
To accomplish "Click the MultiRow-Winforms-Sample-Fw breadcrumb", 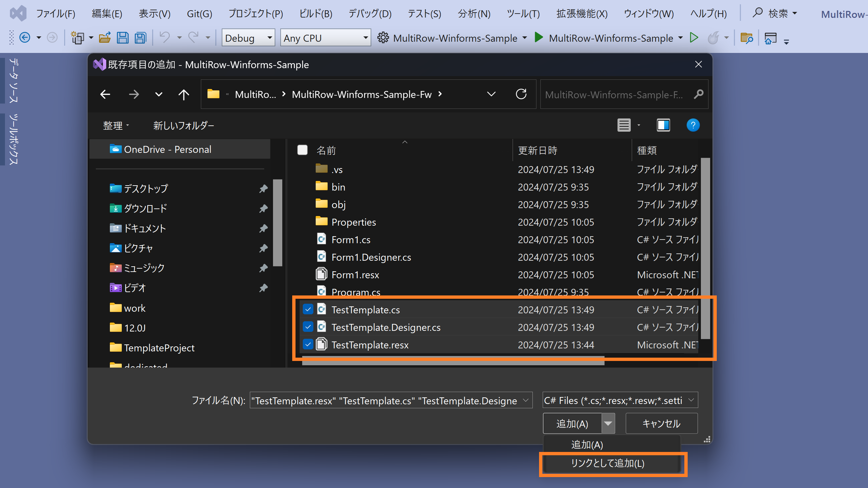I will (362, 94).
